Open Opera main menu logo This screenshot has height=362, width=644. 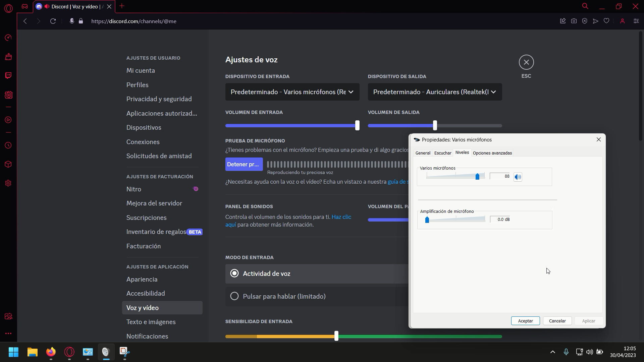[x=9, y=8]
